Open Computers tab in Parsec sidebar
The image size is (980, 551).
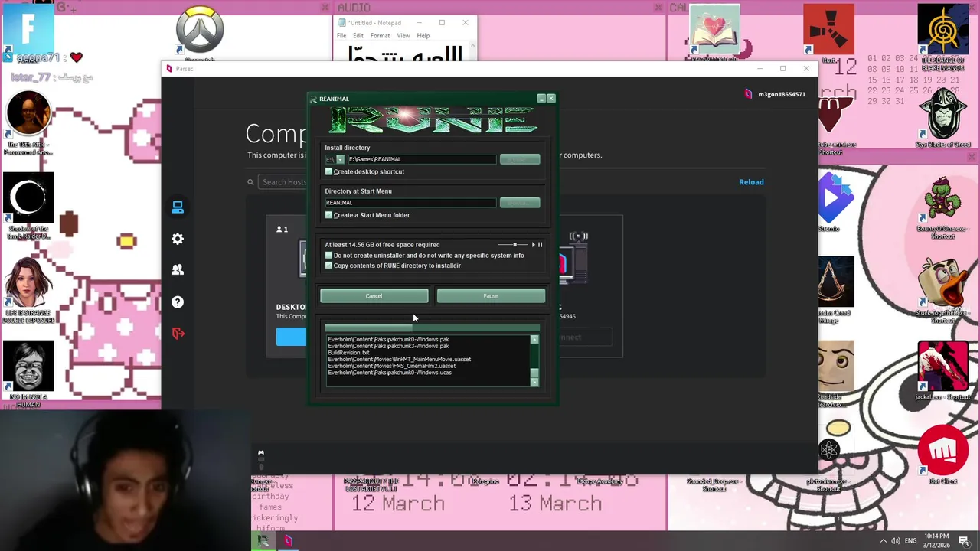pos(178,207)
